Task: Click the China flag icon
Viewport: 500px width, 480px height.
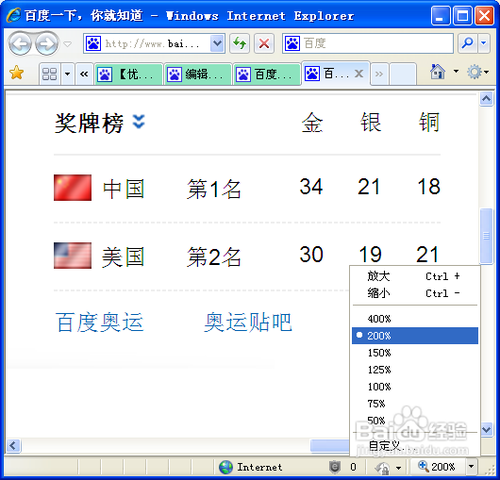Action: tap(73, 188)
